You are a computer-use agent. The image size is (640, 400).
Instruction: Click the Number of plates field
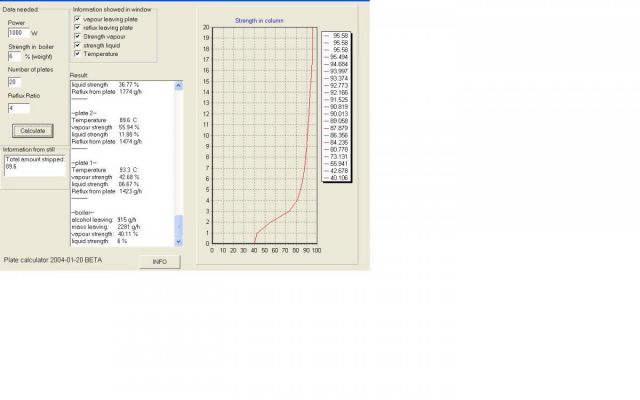tap(18, 82)
